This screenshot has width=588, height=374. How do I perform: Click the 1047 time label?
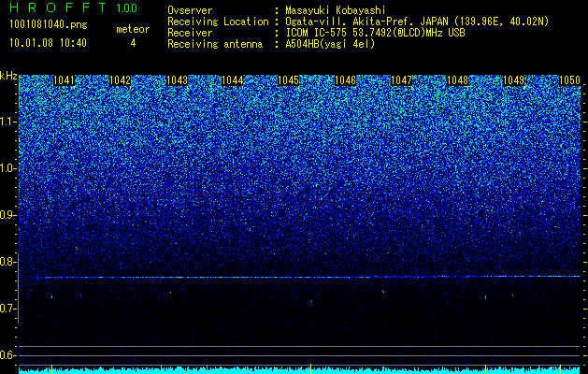tap(401, 80)
